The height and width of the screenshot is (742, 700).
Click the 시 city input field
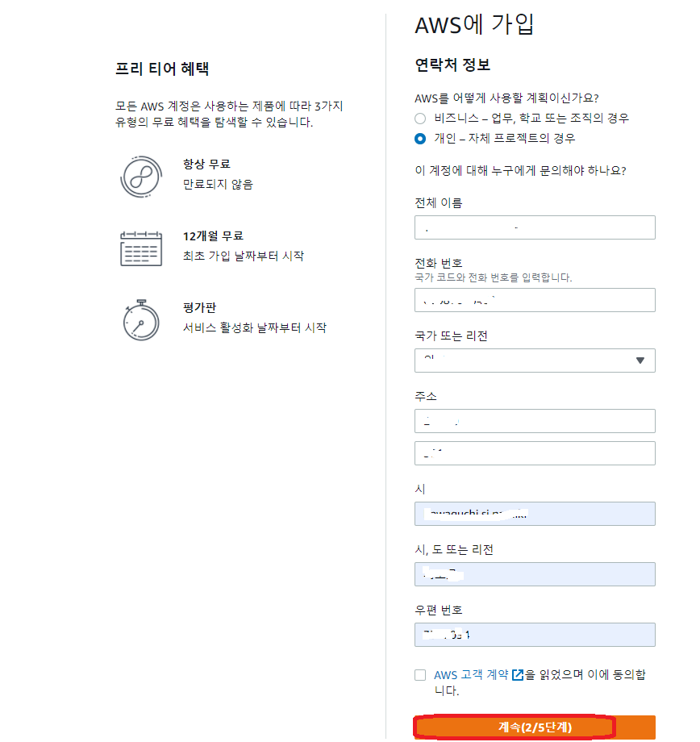point(535,514)
